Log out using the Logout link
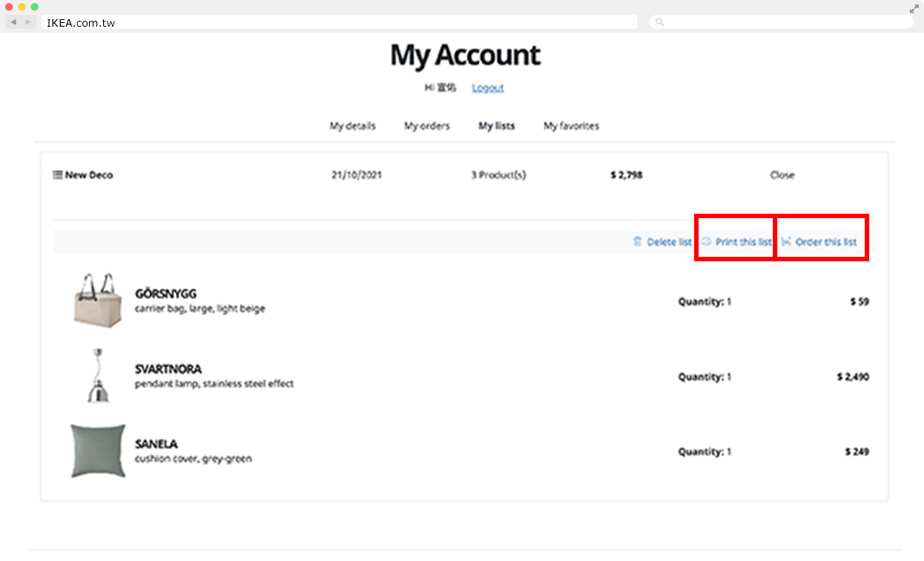 (487, 88)
